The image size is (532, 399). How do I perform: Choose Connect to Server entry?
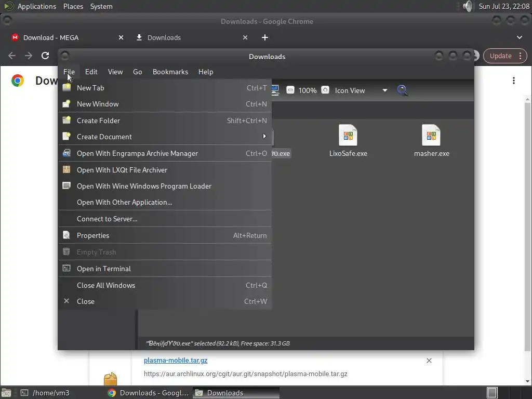(x=165, y=219)
